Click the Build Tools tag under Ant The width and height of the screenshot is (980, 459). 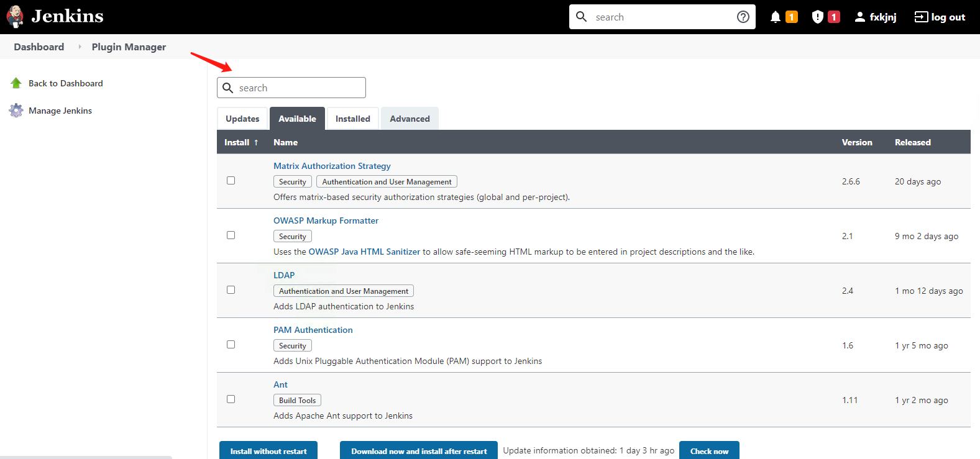pyautogui.click(x=297, y=401)
